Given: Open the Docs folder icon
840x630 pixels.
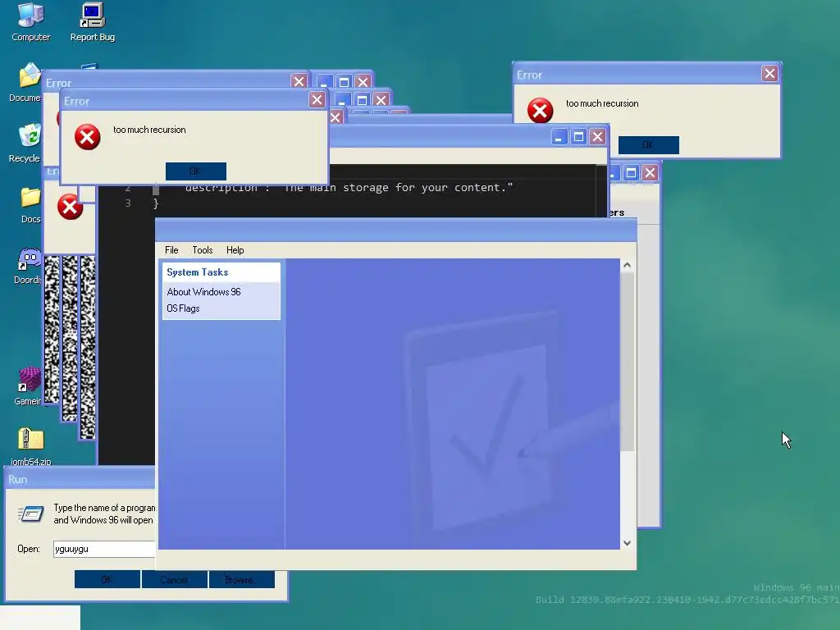Looking at the screenshot, I should click(30, 204).
